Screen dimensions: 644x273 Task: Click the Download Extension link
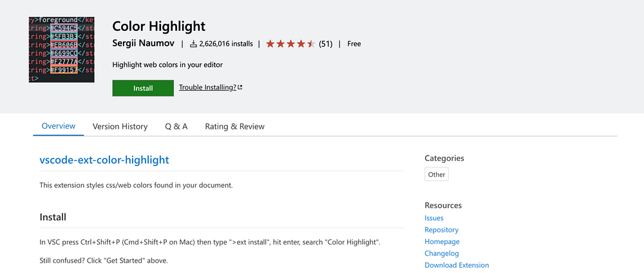[457, 265]
